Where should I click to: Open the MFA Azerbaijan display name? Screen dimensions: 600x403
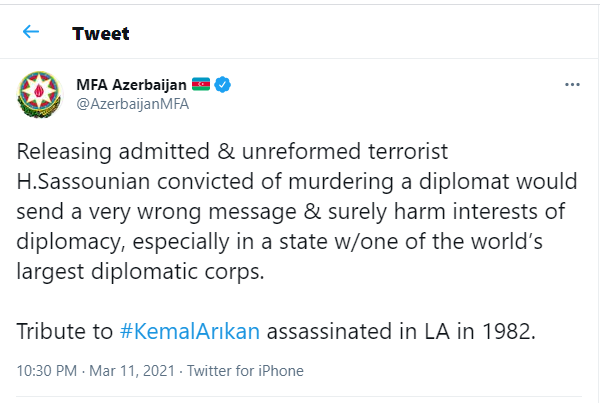(x=131, y=85)
